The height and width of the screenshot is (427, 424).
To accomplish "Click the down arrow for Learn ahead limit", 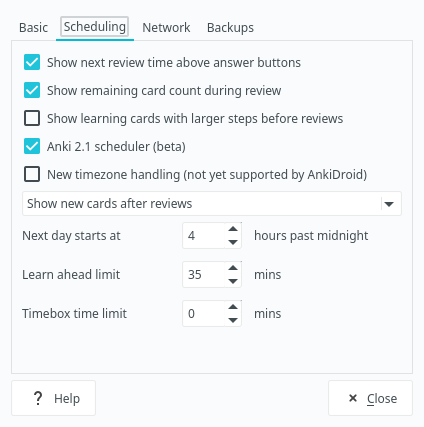I will (x=233, y=281).
